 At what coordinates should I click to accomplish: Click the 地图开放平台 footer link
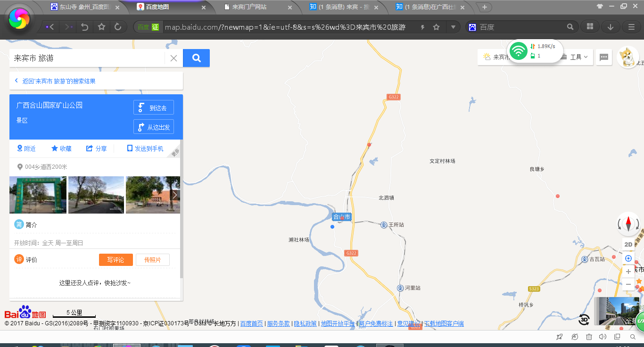coord(338,323)
